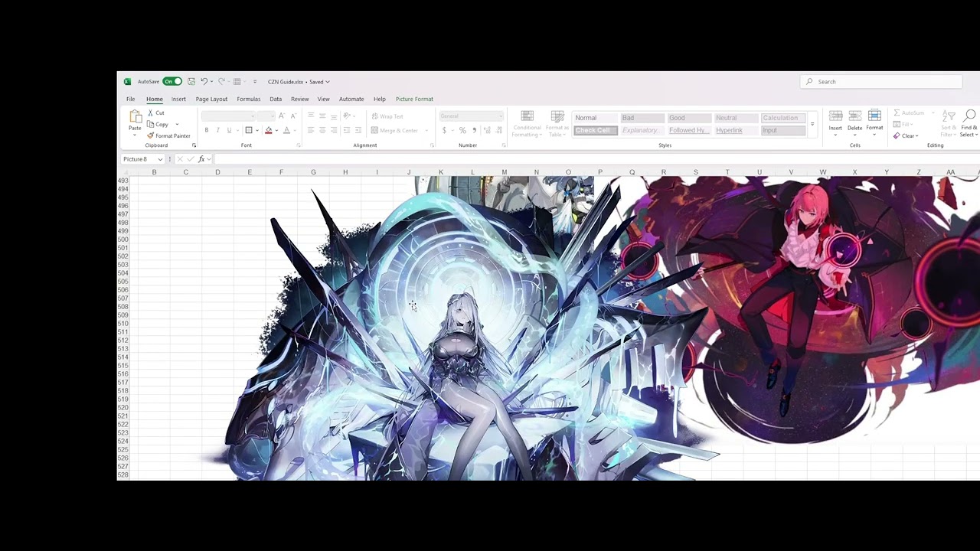Screen dimensions: 980x551
Task: Toggle Italic formatting
Action: [217, 130]
